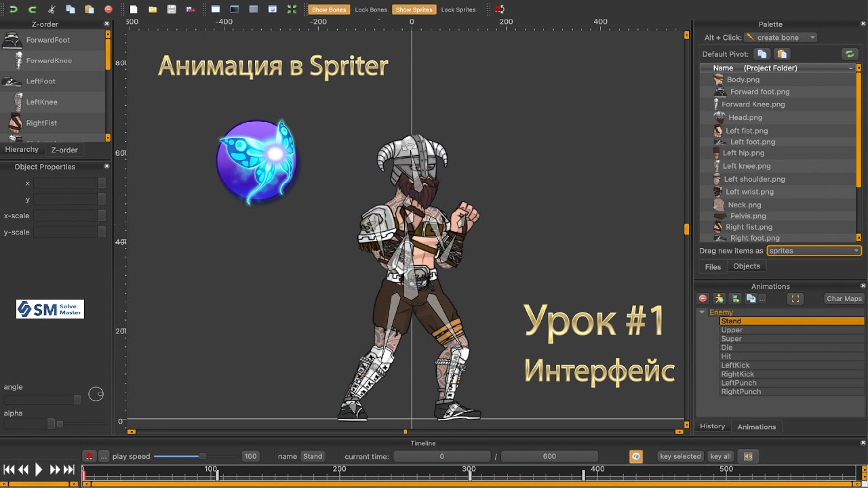Toggle the Show Sprites button
Viewport: 868px width, 488px height.
[x=414, y=9]
